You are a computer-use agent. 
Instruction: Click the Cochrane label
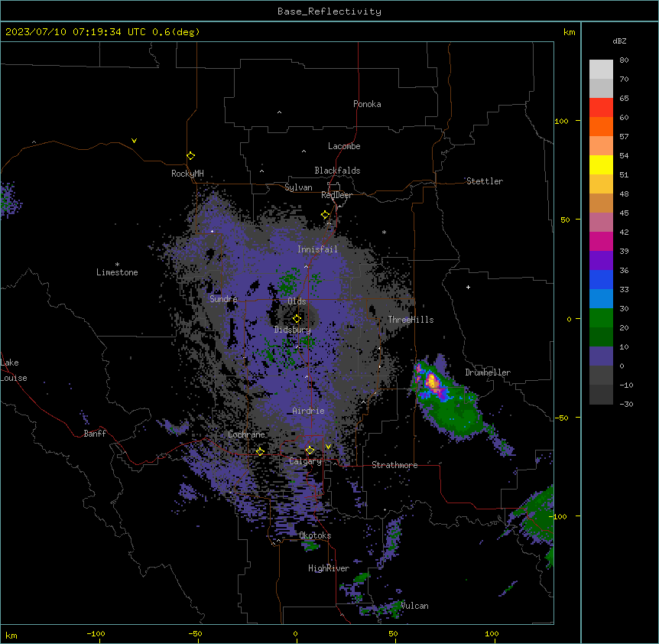(246, 434)
